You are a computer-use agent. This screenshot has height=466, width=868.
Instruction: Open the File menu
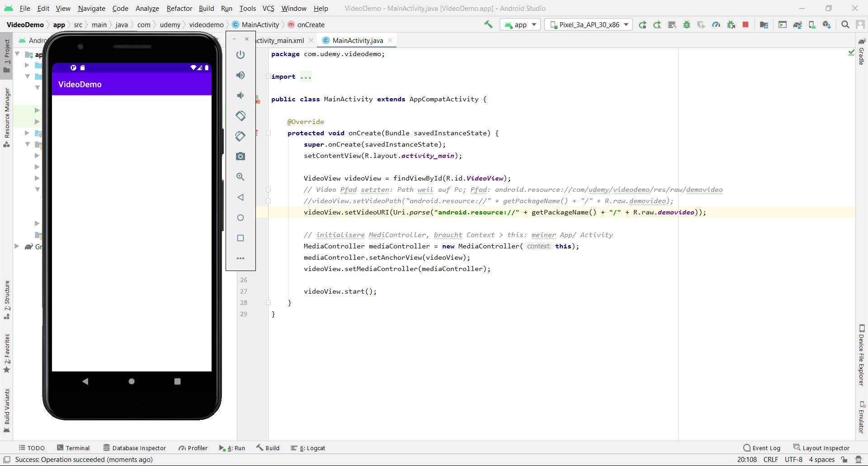[x=25, y=8]
